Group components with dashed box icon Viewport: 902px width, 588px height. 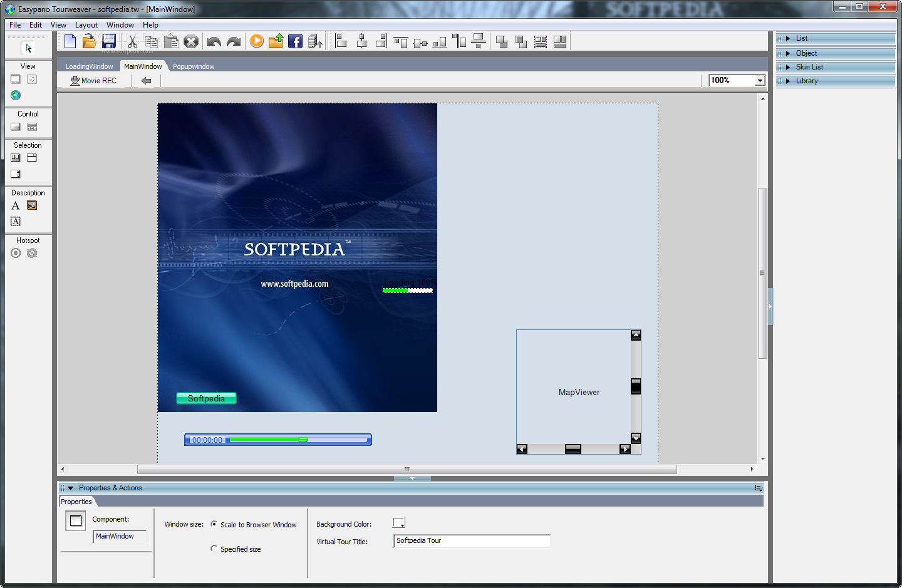click(541, 41)
